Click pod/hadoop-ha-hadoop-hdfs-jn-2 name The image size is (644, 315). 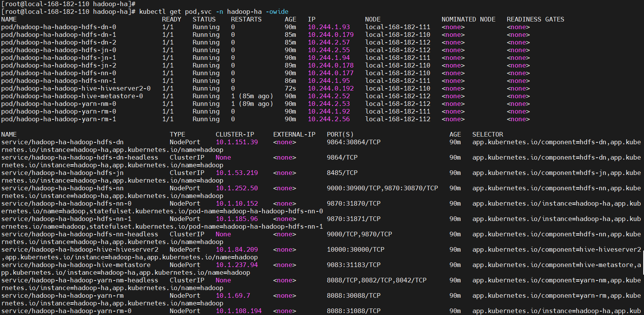[59, 66]
